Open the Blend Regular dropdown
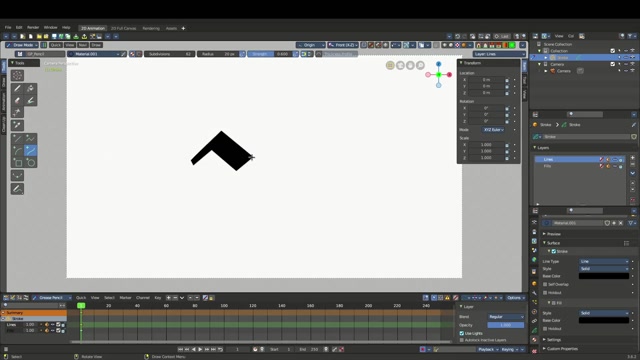The image size is (640, 360). [x=506, y=317]
